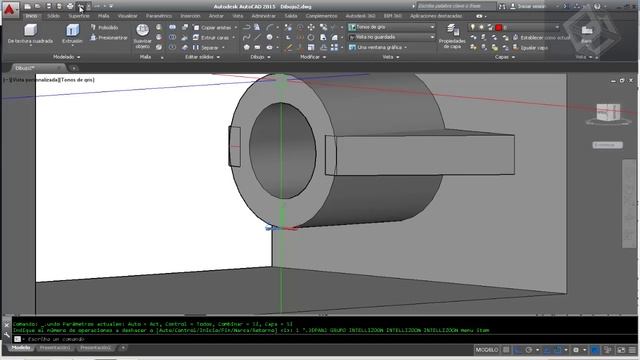The height and width of the screenshot is (360, 640).
Task: Switch to the Presentación1 layout tab
Action: (x=55, y=348)
